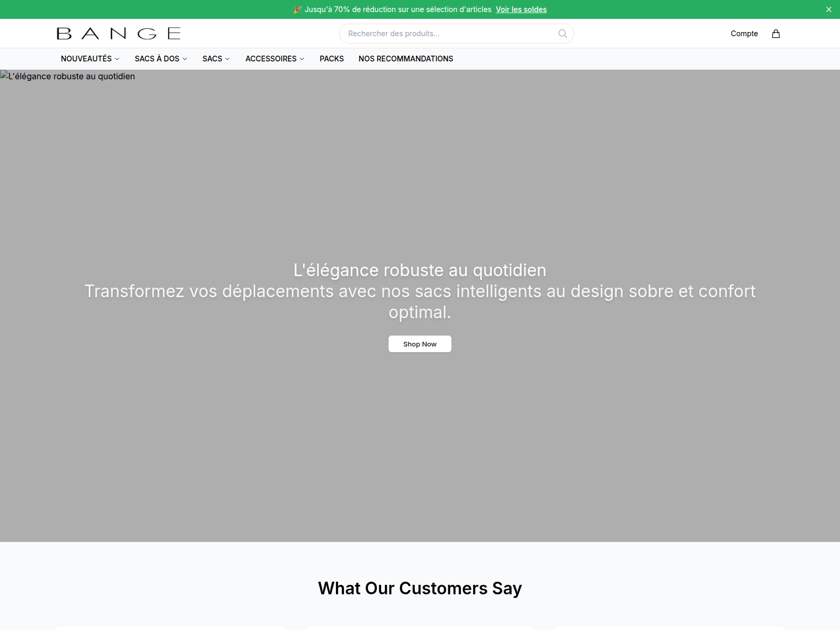Click the 'Transformez vos déplacements' hero subtitle
840x630 pixels.
pyautogui.click(x=420, y=302)
